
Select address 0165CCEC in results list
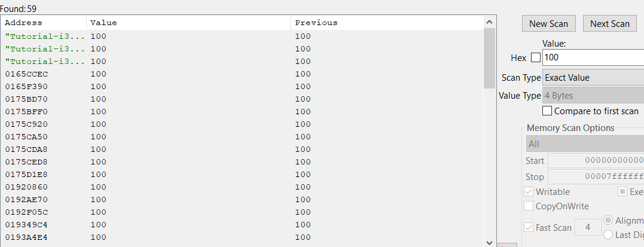click(x=27, y=74)
